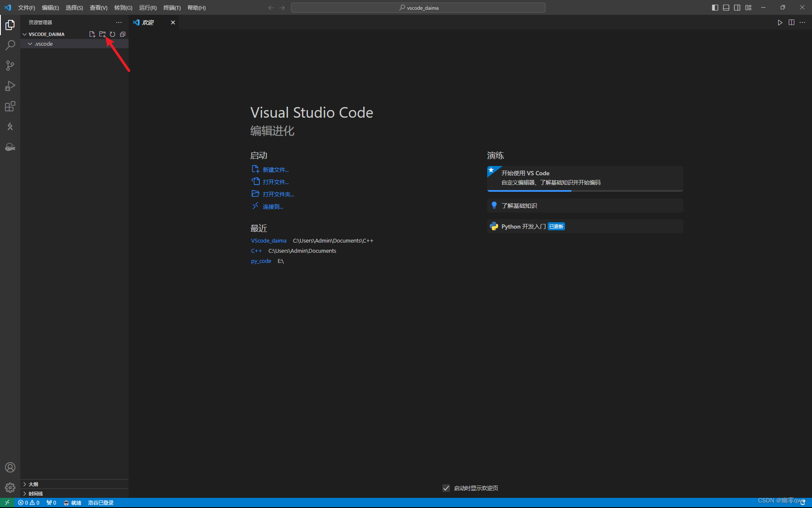The width and height of the screenshot is (812, 508).
Task: Open notifications bell in status bar
Action: (803, 502)
